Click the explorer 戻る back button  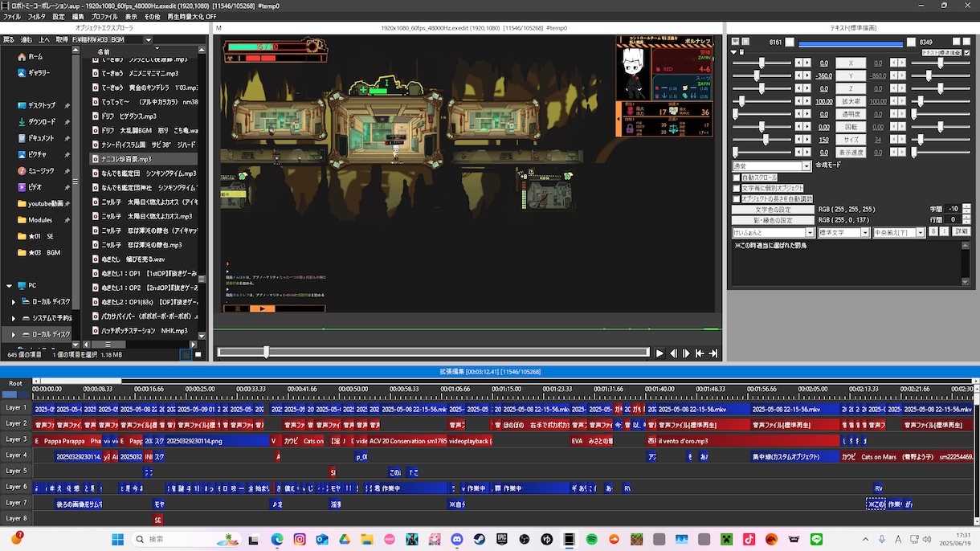(8, 39)
